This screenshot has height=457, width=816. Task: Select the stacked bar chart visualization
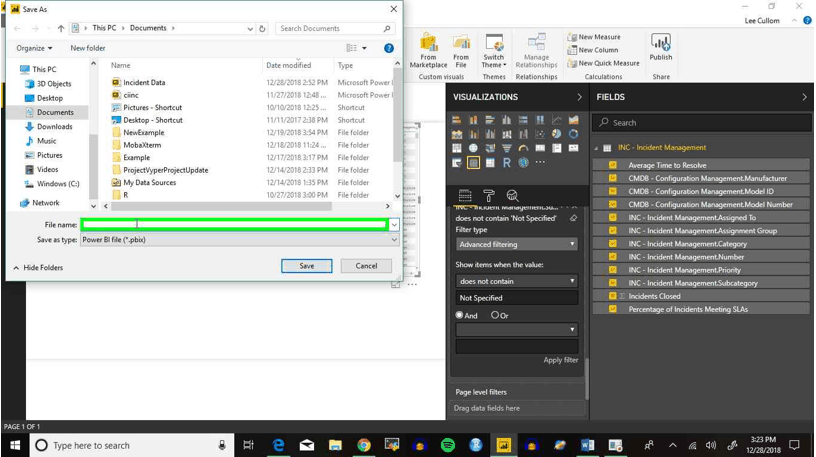point(456,120)
